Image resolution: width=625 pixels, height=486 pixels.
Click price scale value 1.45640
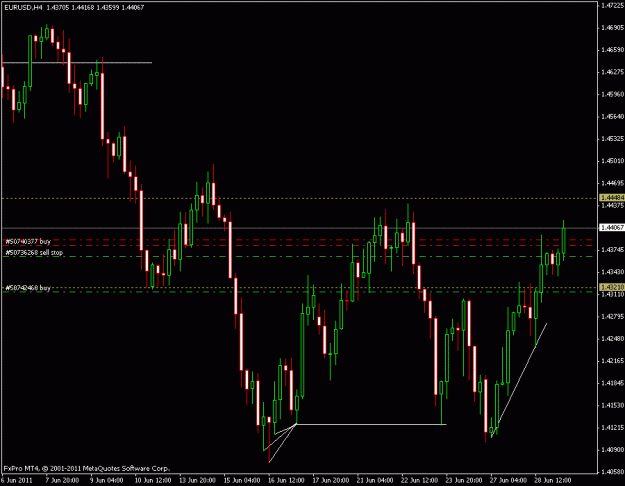[612, 116]
